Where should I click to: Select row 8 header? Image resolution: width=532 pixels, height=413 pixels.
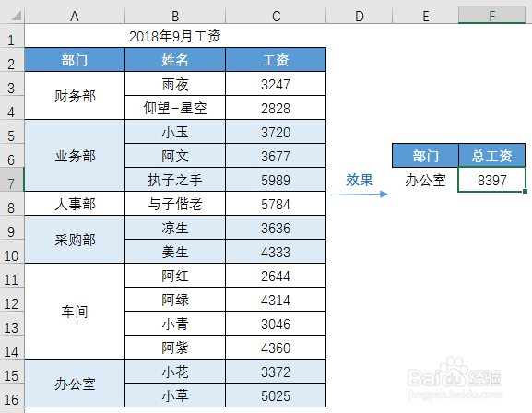(x=12, y=204)
